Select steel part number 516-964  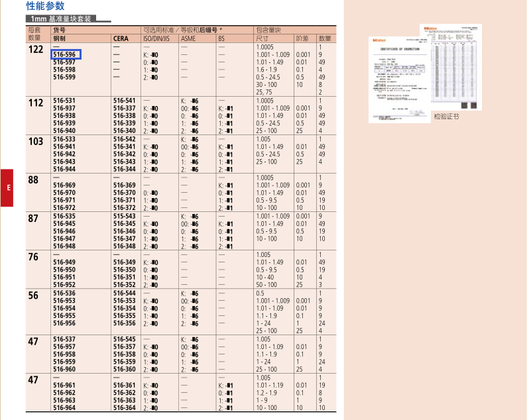click(x=64, y=407)
